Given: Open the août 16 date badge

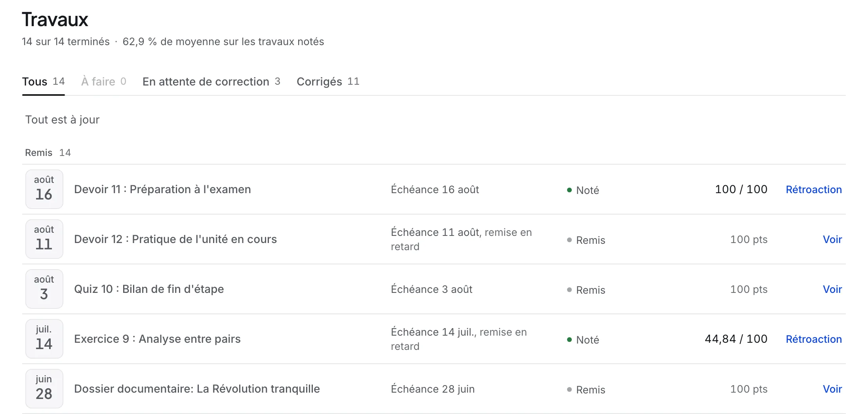Looking at the screenshot, I should pyautogui.click(x=44, y=189).
